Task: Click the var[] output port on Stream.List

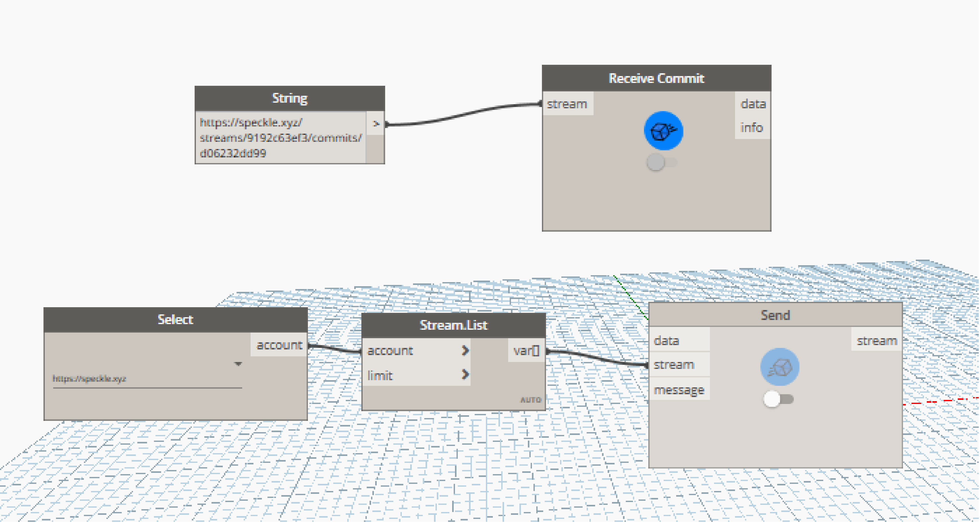Action: pos(526,350)
